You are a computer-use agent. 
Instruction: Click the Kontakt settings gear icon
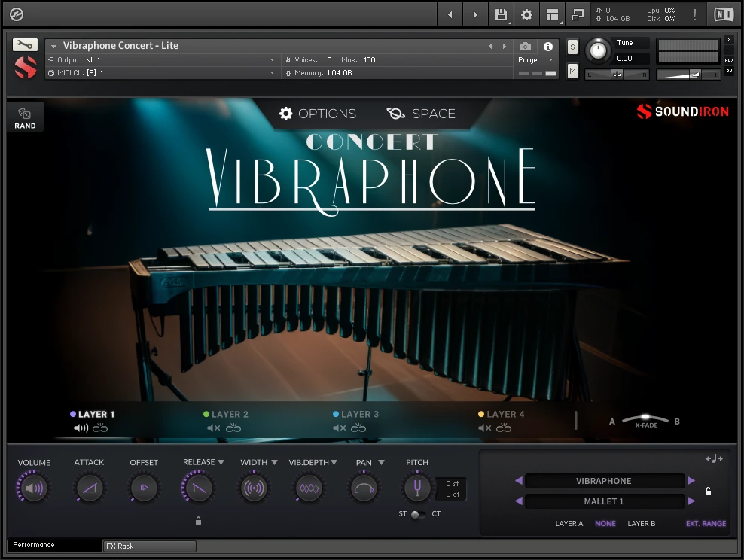[526, 14]
